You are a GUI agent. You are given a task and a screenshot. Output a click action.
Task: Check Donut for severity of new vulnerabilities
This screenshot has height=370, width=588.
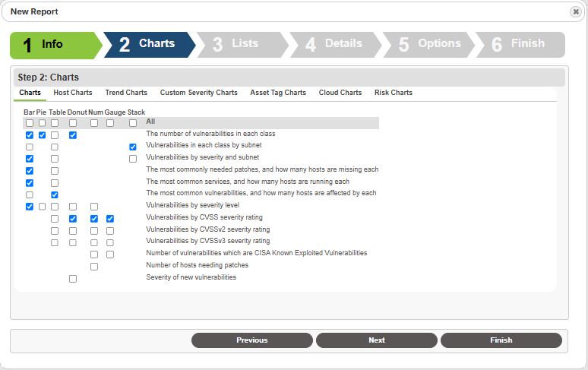pyautogui.click(x=73, y=279)
